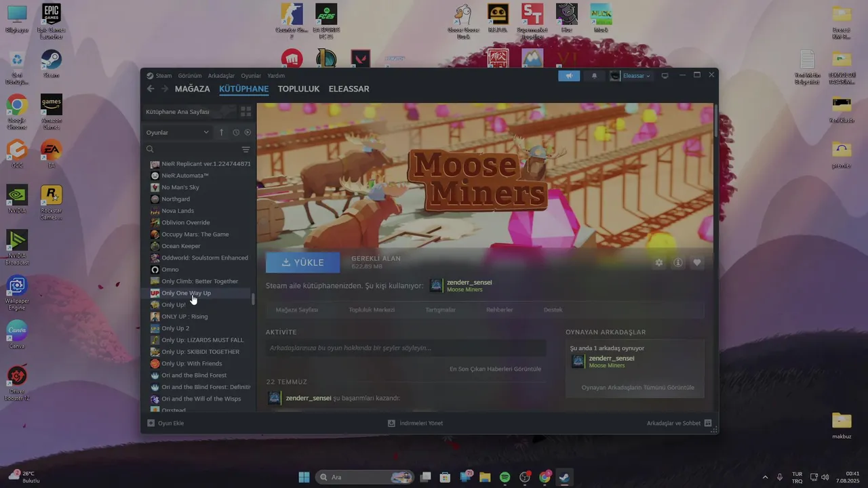
Task: Switch to the KÜTÜPHANE tab
Action: 243,89
